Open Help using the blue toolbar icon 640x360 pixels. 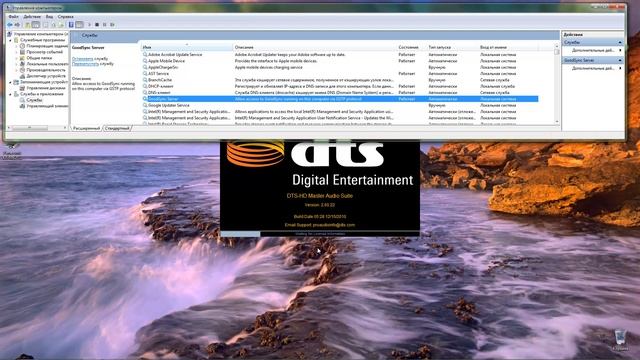point(71,25)
